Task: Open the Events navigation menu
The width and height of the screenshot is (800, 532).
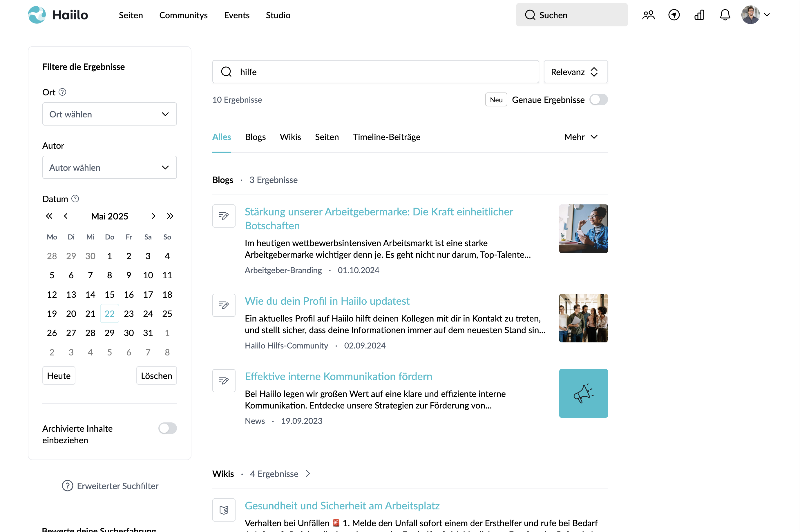Action: [237, 15]
